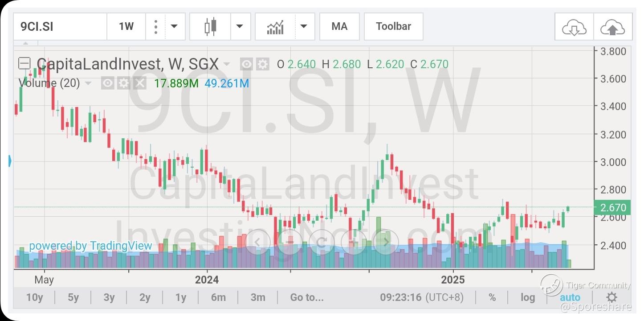Image resolution: width=644 pixels, height=321 pixels.
Task: Toggle CapitaLandInvest series visibility eye
Action: click(247, 65)
